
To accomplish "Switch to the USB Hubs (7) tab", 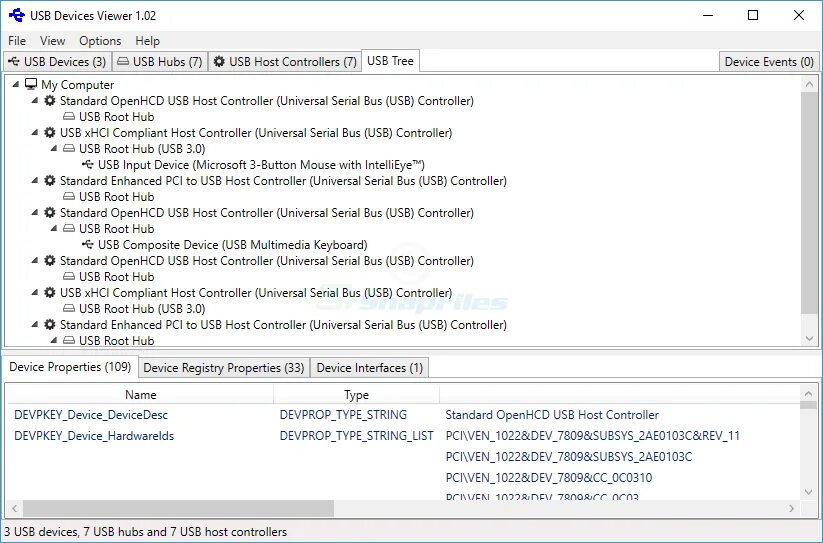I will click(160, 62).
